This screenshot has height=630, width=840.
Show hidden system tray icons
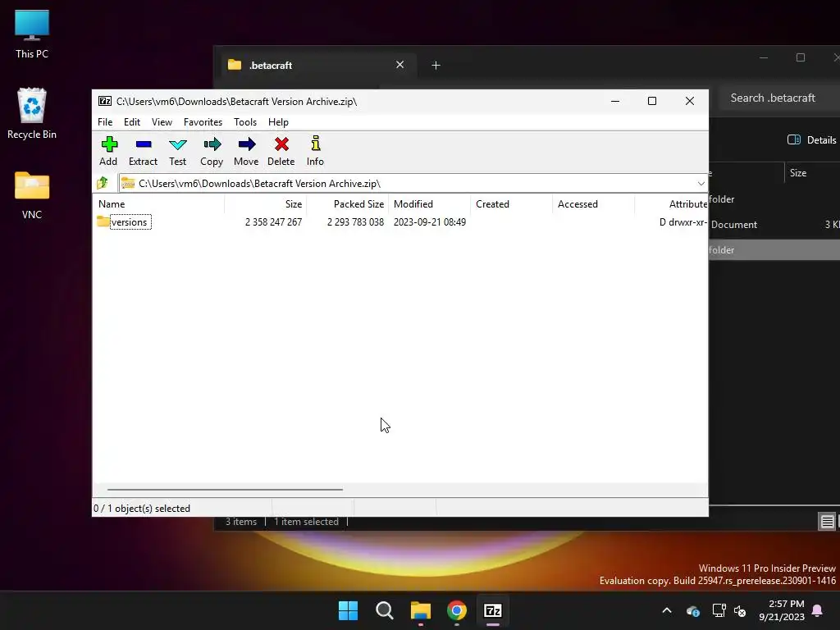coord(667,610)
